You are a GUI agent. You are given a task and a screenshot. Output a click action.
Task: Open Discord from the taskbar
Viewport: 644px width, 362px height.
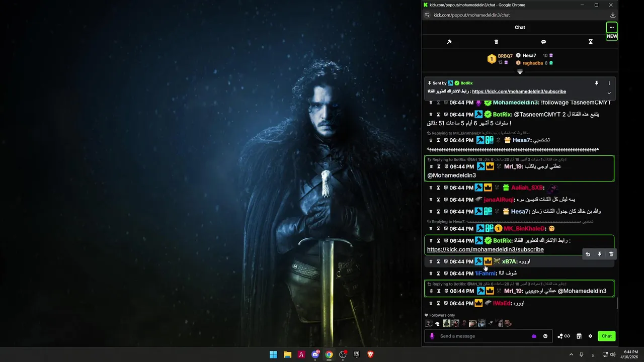pos(315,354)
